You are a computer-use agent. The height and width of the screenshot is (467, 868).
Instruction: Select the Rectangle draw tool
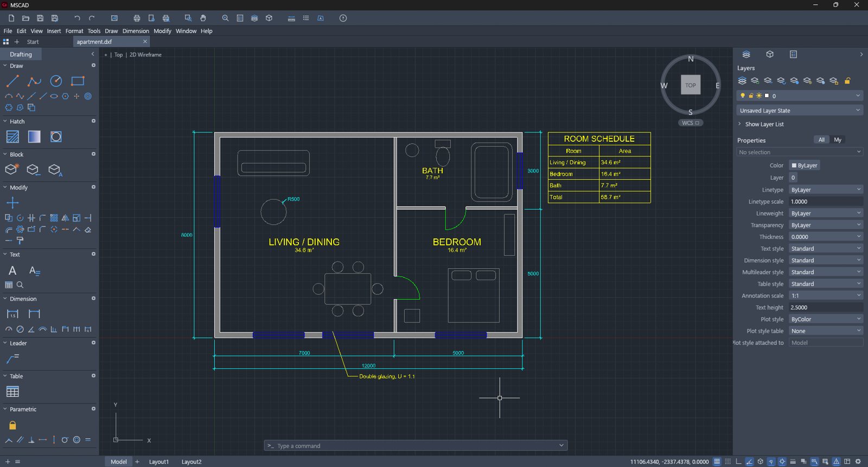[x=78, y=81]
